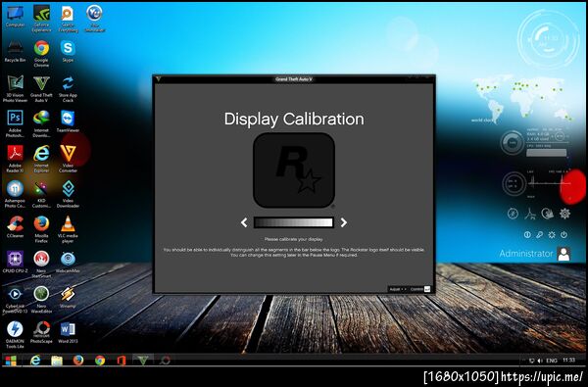Open Nero WaveEditor desktop icon
This screenshot has width=588, height=387.
[x=41, y=300]
